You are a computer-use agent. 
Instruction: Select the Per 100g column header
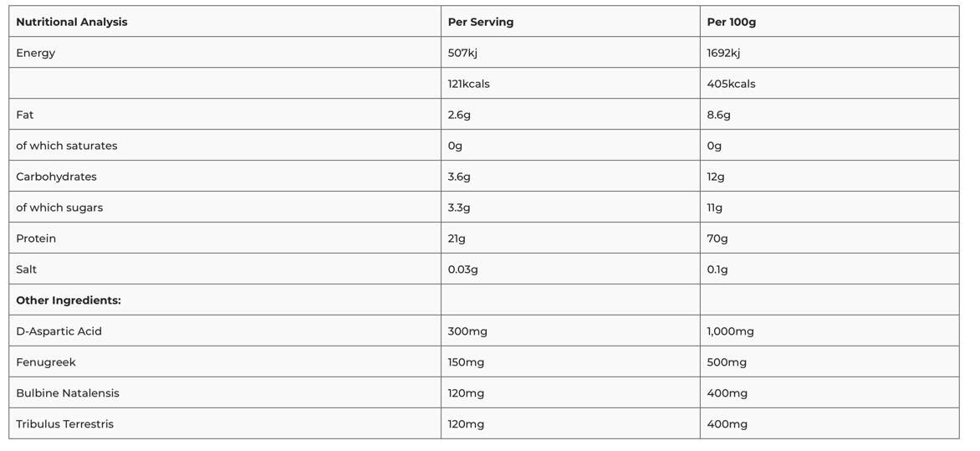click(829, 21)
